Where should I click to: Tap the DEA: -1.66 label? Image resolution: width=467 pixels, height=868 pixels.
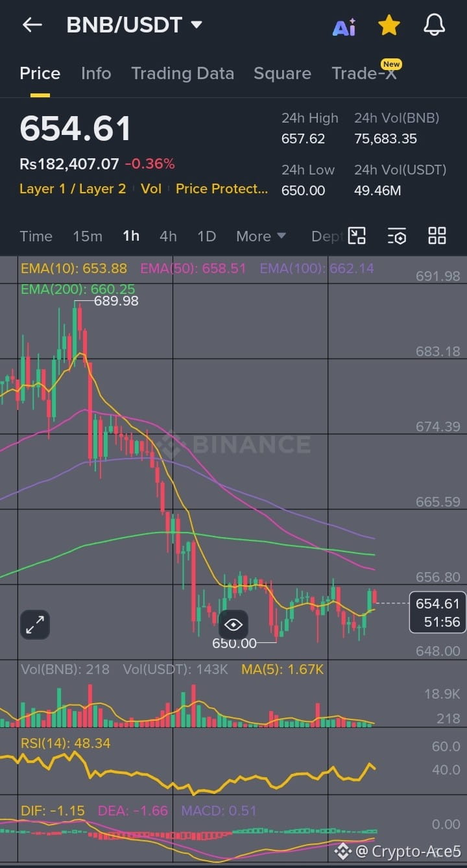[133, 810]
